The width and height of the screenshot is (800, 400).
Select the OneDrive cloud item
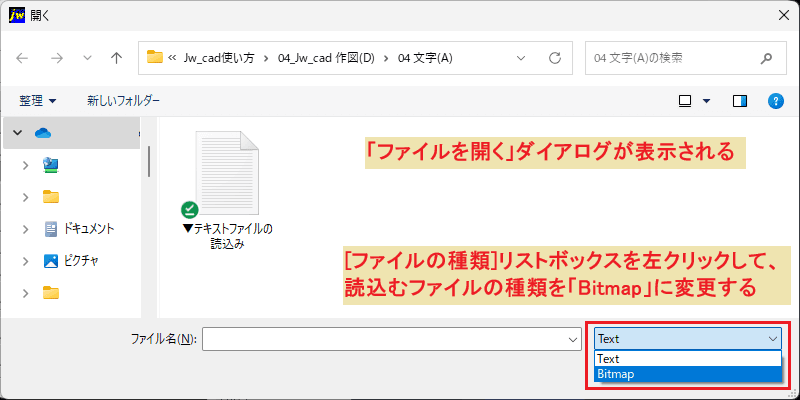43,133
